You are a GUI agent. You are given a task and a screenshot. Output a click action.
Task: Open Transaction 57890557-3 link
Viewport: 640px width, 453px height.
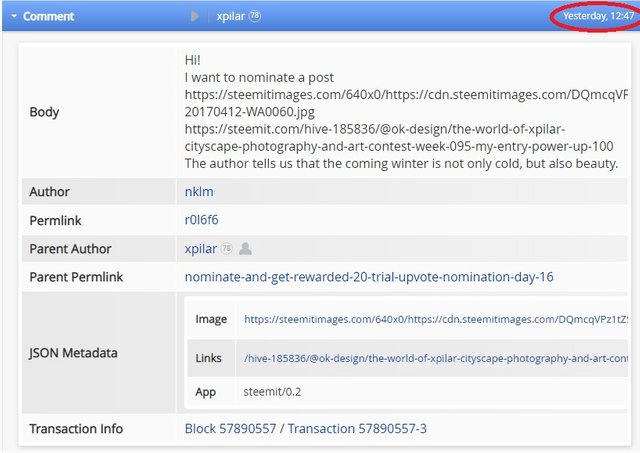pos(357,429)
